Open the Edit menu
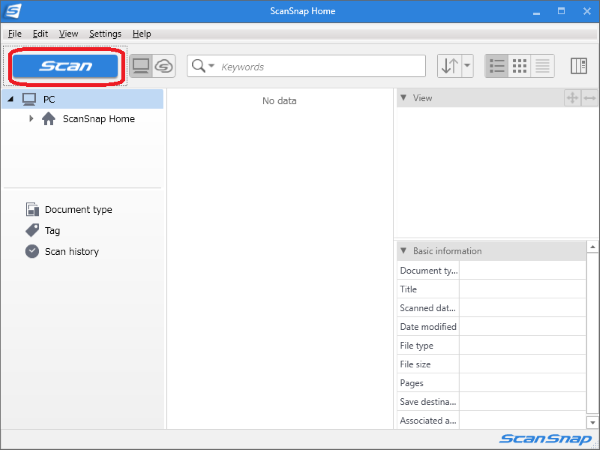 tap(40, 34)
